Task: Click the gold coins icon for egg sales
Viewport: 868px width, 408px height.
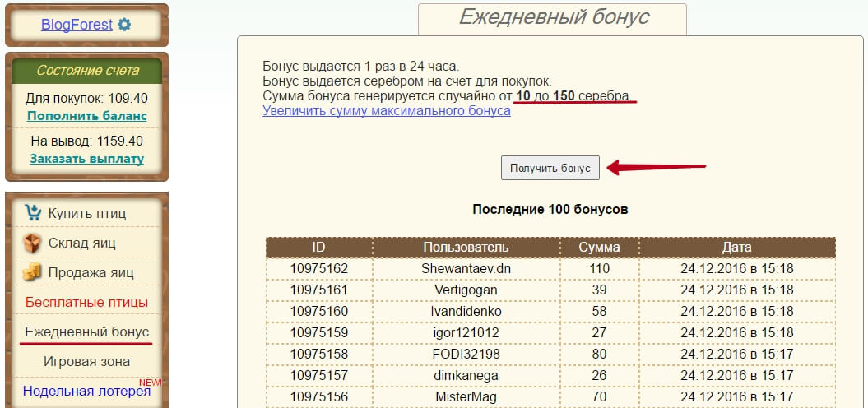Action: pos(33,272)
